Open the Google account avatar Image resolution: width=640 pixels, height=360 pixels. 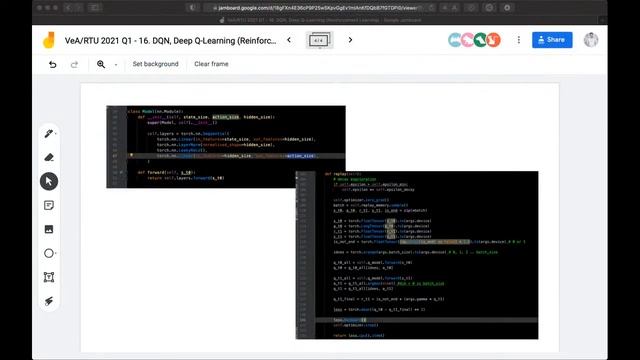pos(591,40)
